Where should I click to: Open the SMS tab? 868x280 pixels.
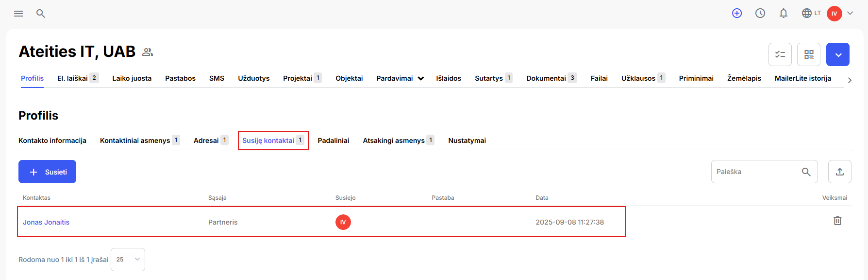(217, 78)
